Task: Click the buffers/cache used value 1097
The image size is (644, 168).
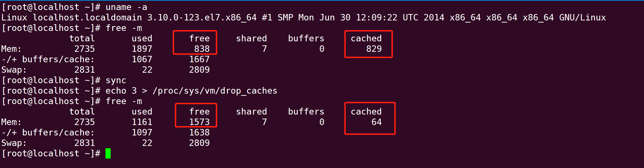Action: (x=142, y=132)
